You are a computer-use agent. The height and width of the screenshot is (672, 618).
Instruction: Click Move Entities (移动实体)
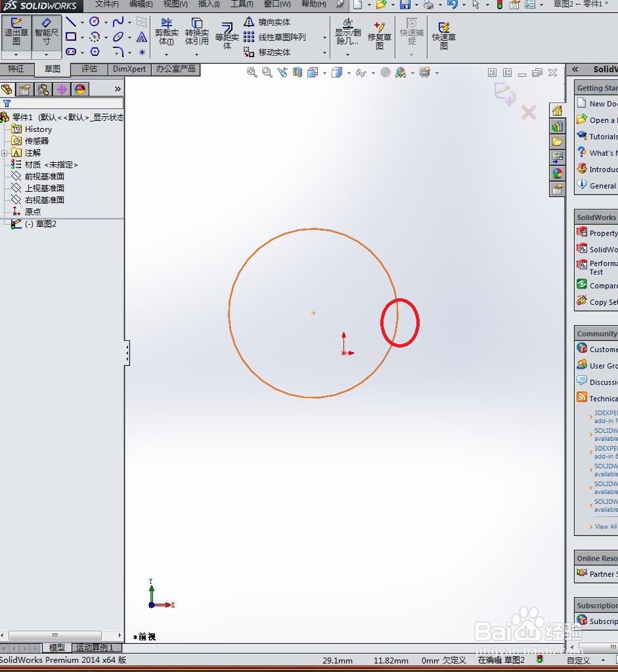(x=267, y=53)
